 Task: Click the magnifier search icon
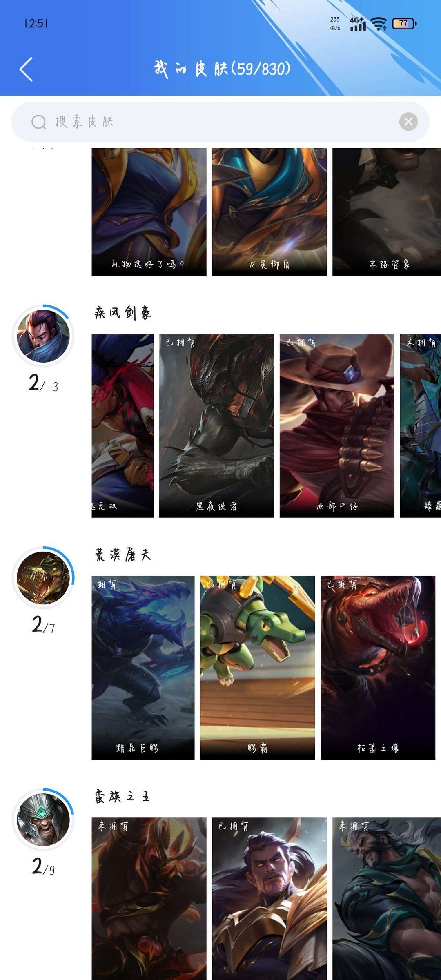coord(39,122)
